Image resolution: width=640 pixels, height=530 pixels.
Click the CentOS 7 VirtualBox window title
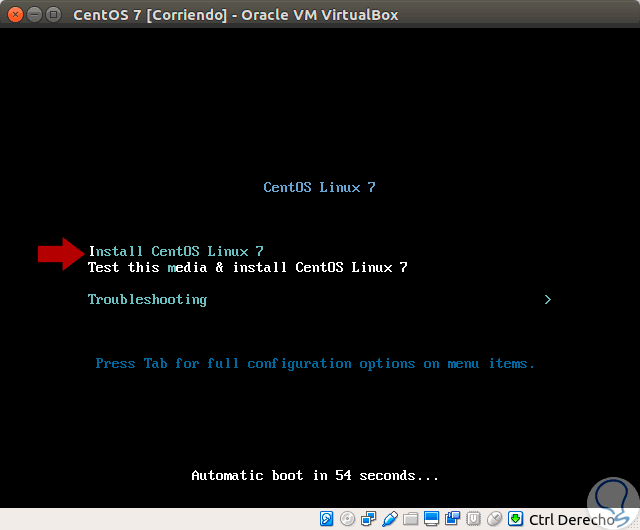(x=236, y=15)
